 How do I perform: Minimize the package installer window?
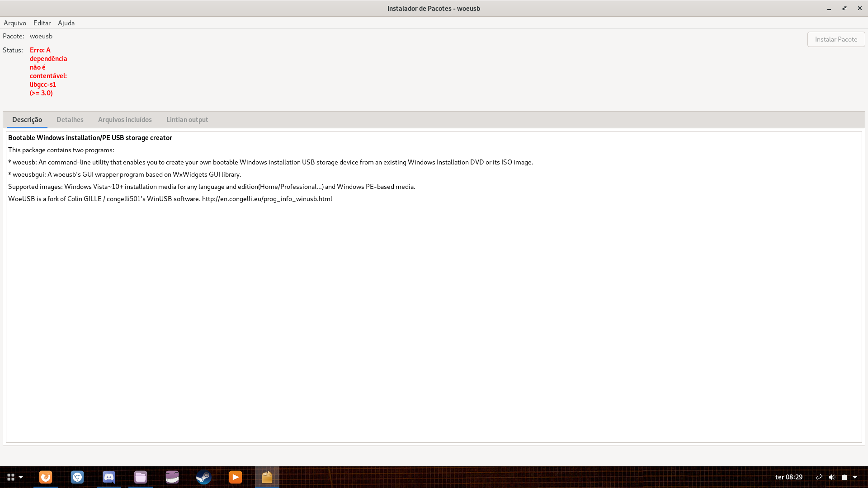[829, 9]
